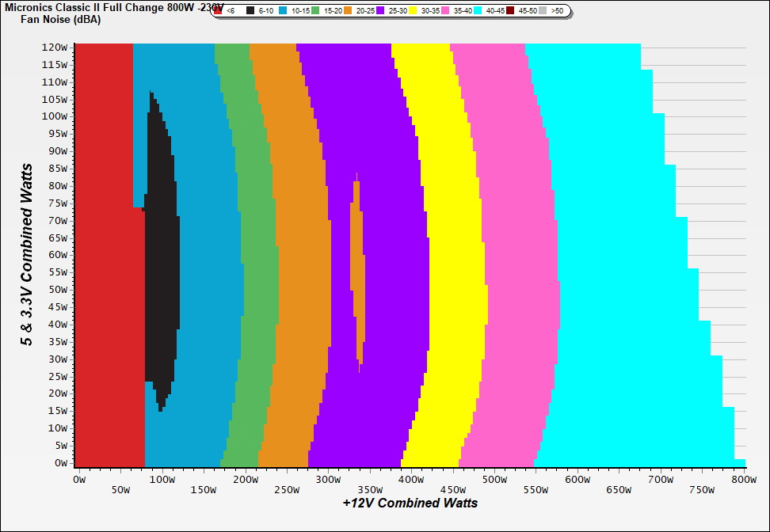Click the 120w y-axis tick label
The width and height of the screenshot is (770, 532).
pyautogui.click(x=55, y=47)
